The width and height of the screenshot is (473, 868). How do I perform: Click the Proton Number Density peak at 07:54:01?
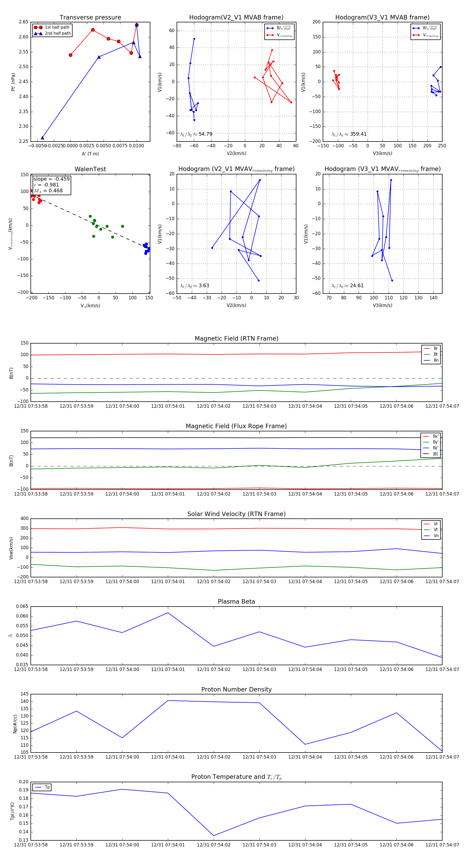tap(168, 700)
